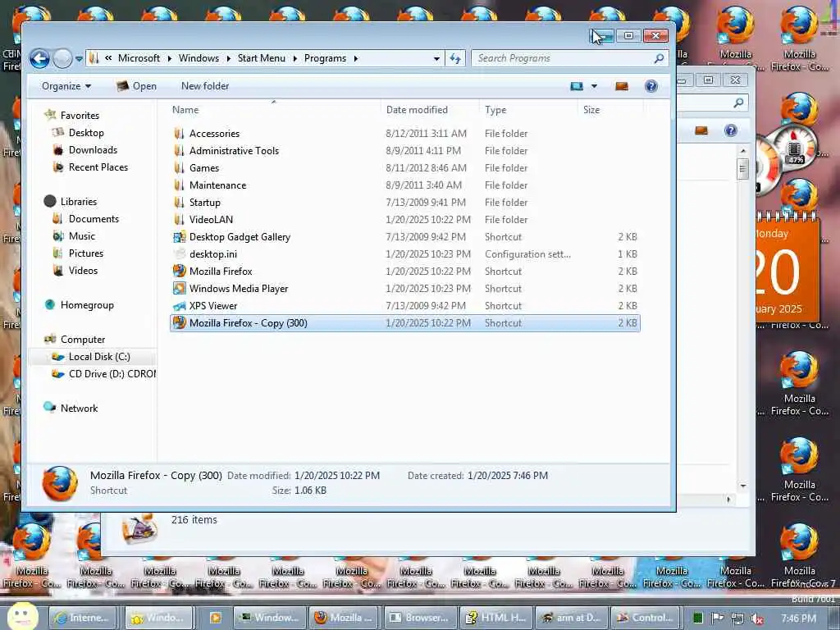Switch to Browser taskbar button

[x=421, y=618]
